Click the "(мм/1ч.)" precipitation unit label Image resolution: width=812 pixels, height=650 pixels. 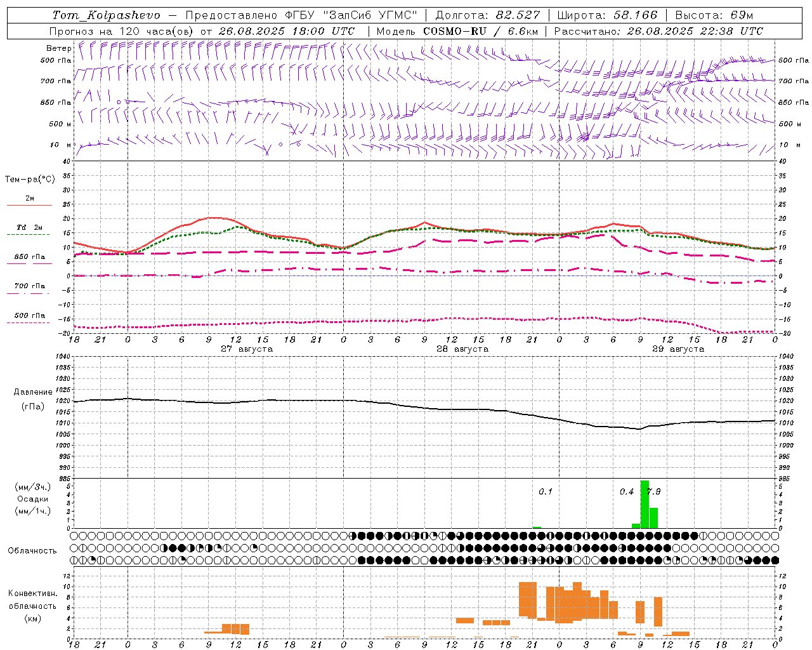tap(32, 511)
